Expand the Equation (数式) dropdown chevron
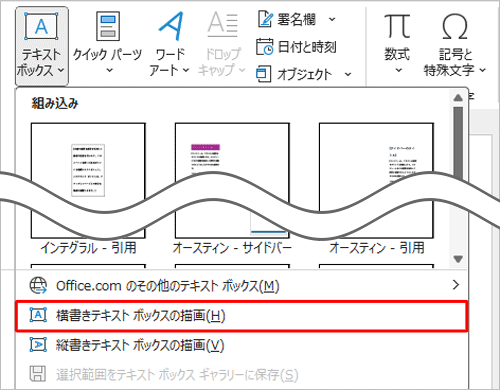This screenshot has width=500, height=390. (398, 70)
